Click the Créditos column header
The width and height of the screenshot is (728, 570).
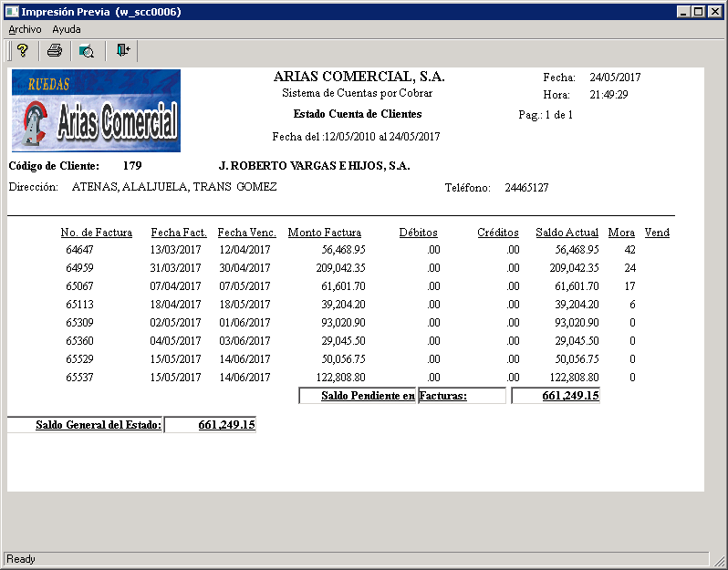(498, 233)
